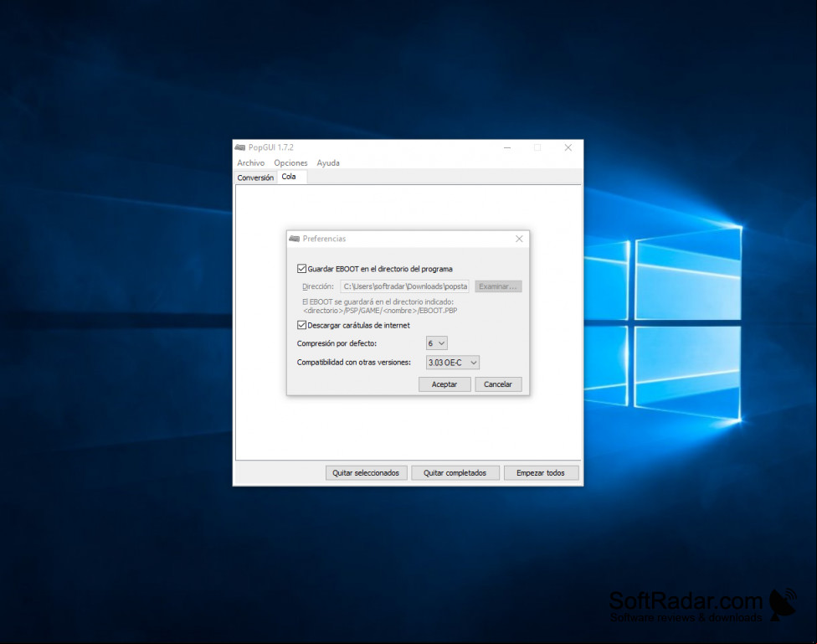Open the Archivo menu

click(x=250, y=162)
